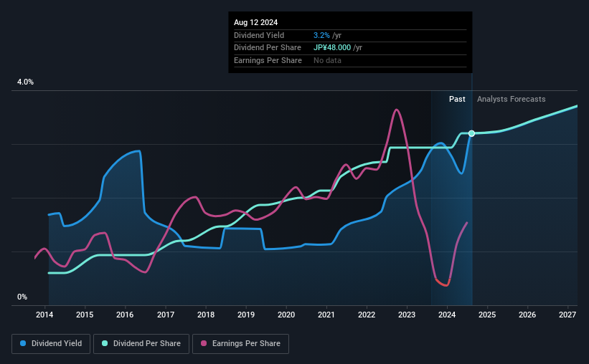The height and width of the screenshot is (364, 589).
Task: Select the 2021 x-axis year label
Action: tap(326, 315)
